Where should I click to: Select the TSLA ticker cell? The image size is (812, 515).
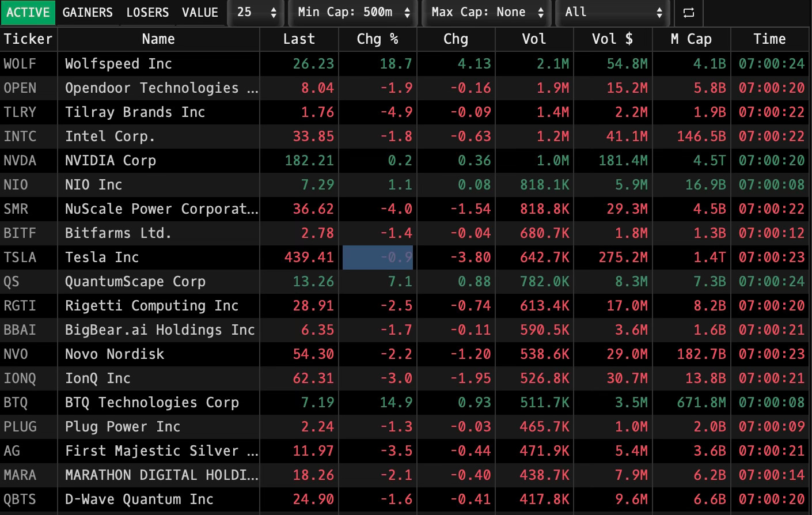click(28, 257)
